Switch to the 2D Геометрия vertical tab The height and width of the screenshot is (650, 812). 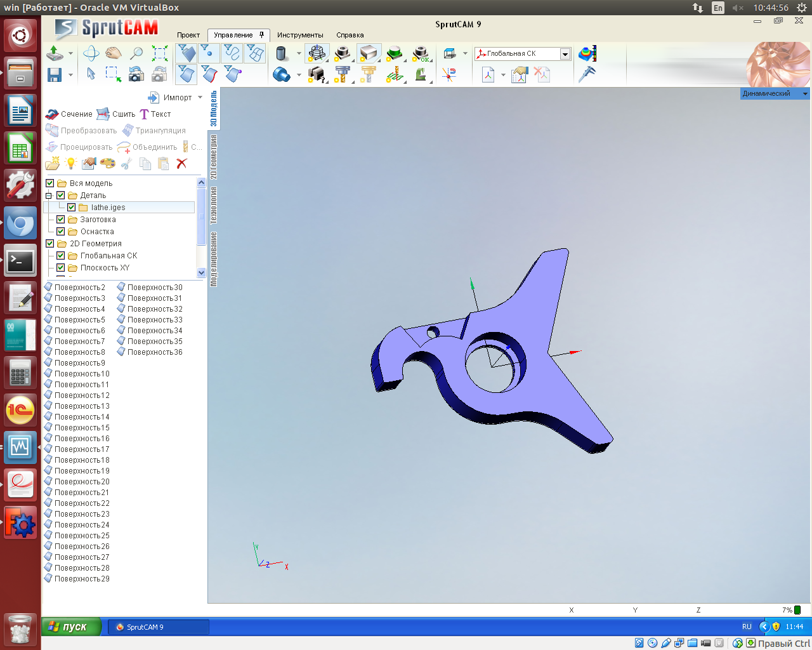(214, 157)
